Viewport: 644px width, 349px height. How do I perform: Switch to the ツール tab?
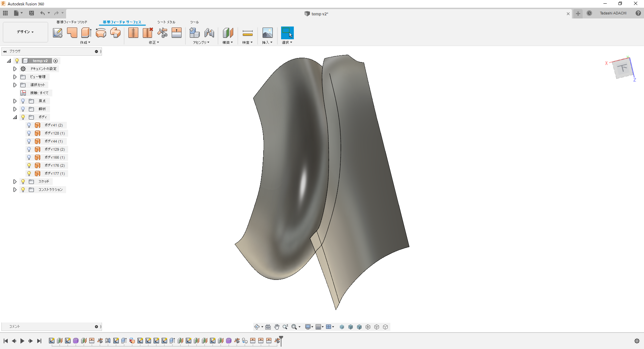tap(195, 22)
